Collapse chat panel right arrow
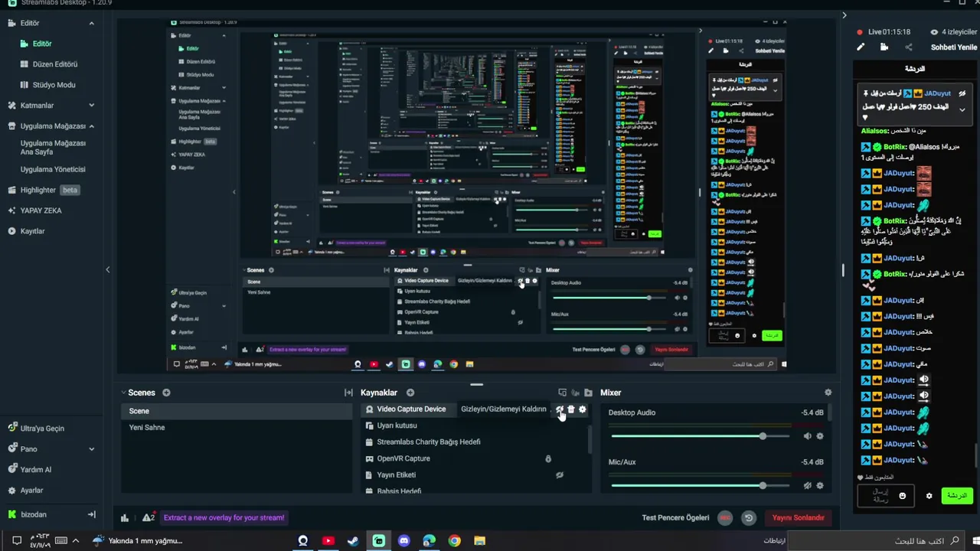The height and width of the screenshot is (551, 980). click(x=844, y=15)
